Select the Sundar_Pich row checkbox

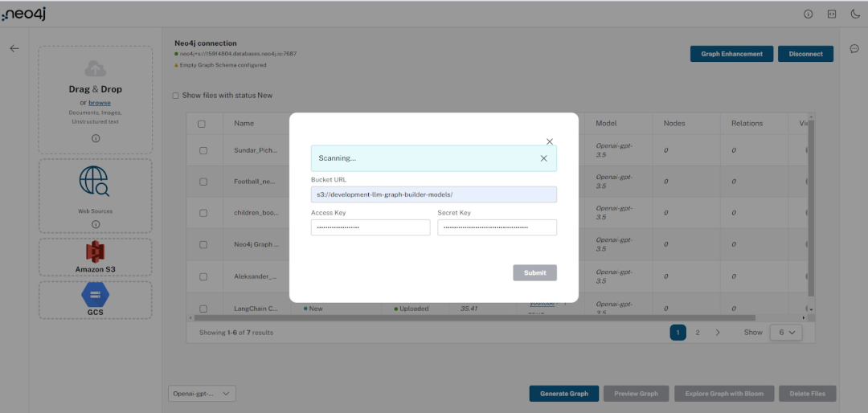pyautogui.click(x=203, y=150)
